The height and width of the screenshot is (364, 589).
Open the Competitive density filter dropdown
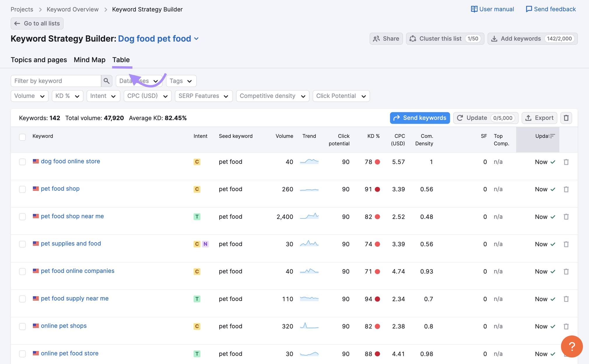[273, 96]
